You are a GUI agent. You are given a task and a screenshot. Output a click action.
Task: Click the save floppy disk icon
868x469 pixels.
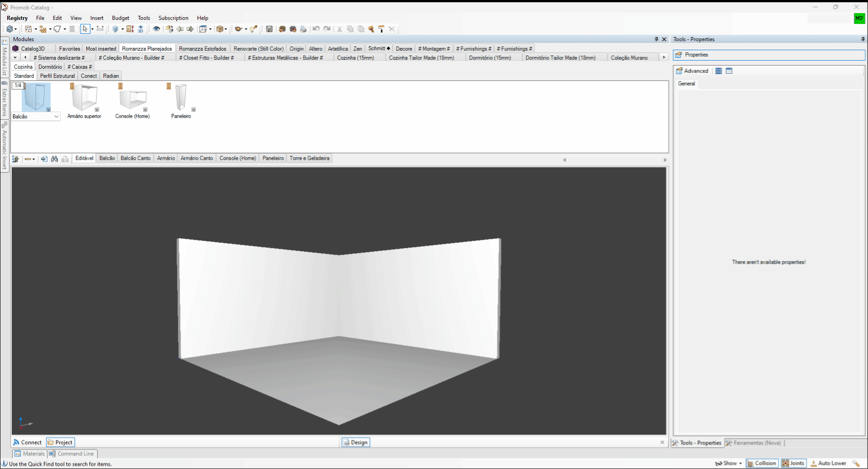[x=269, y=29]
